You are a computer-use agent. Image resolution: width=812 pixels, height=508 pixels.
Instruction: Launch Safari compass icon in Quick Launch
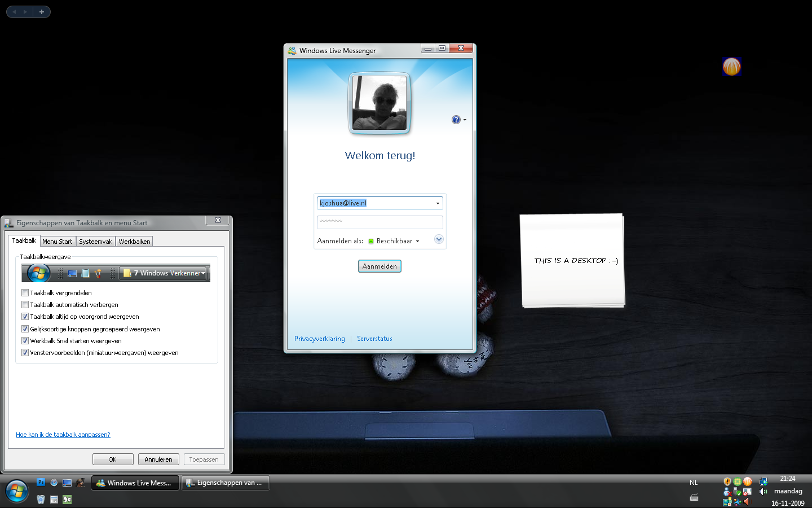(54, 483)
